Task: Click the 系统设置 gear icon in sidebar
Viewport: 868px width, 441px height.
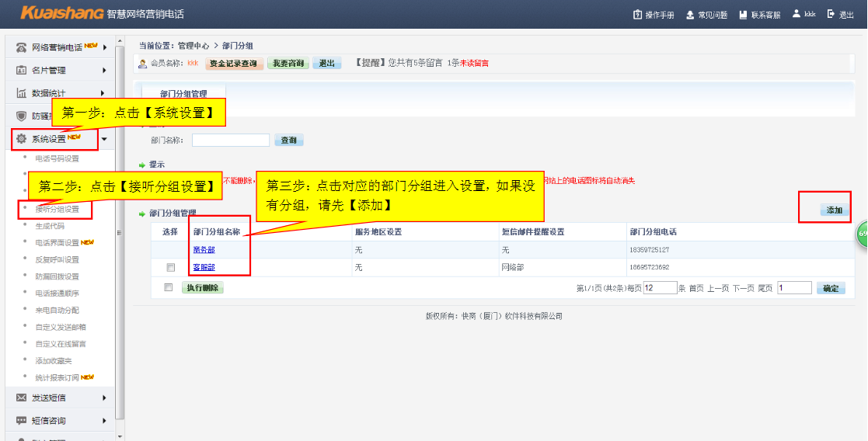Action: 22,139
